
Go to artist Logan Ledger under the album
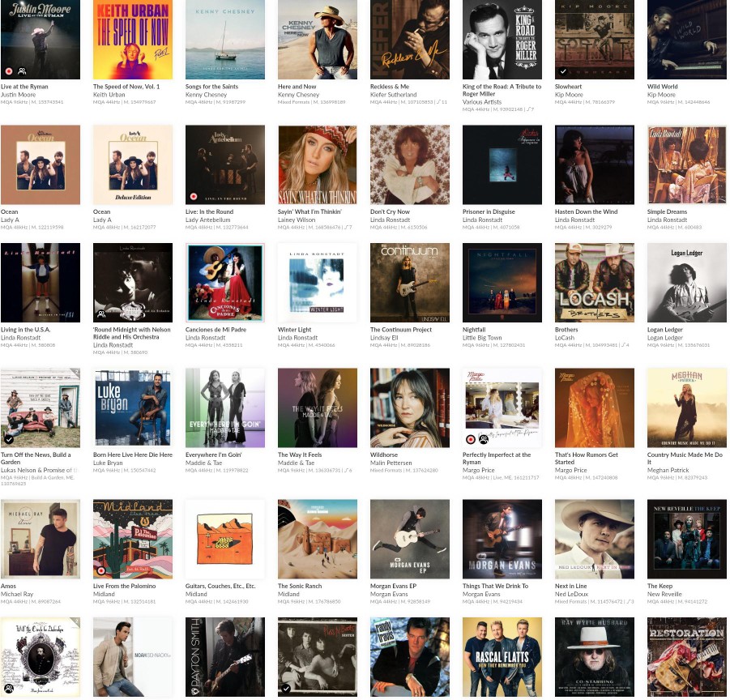click(665, 338)
